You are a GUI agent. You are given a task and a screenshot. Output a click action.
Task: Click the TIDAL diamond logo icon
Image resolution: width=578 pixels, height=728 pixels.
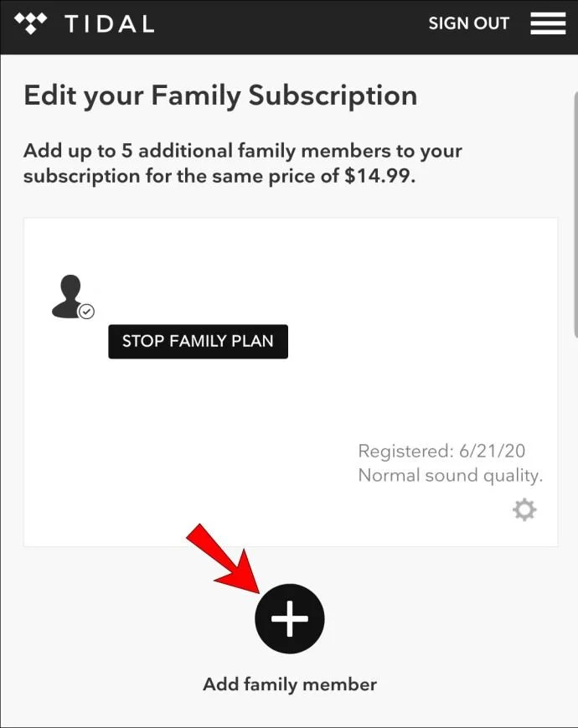pyautogui.click(x=32, y=23)
